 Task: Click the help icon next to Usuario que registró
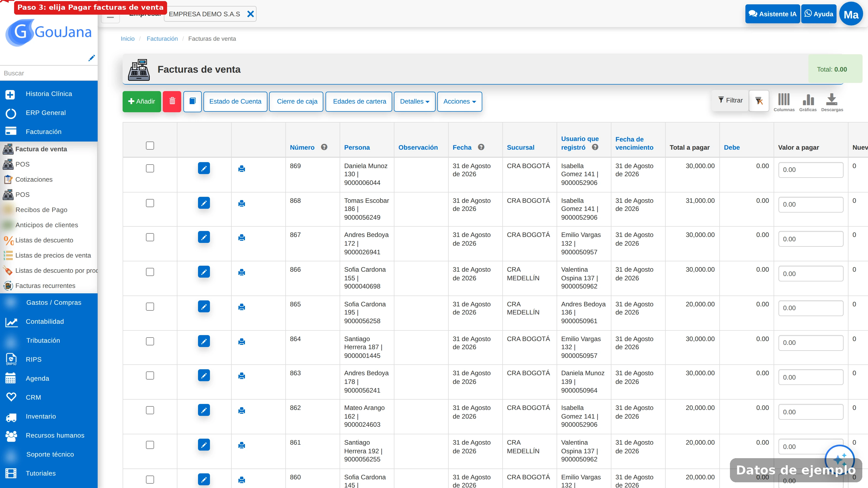pos(595,147)
